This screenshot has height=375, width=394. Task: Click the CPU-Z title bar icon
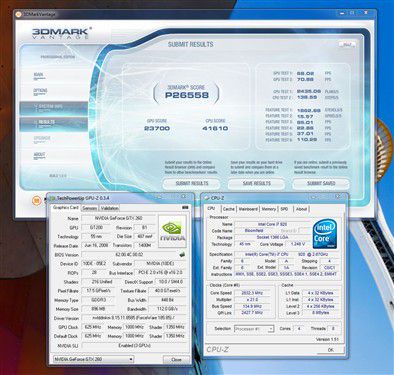pos(207,198)
